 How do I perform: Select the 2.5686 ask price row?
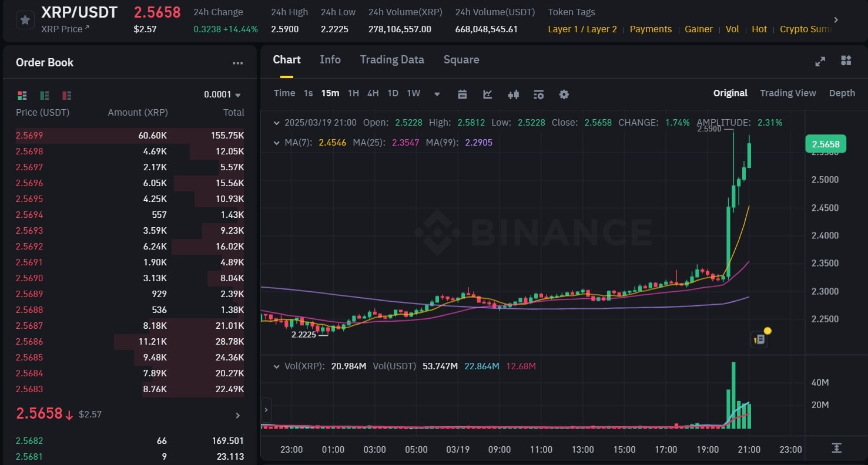tap(130, 342)
